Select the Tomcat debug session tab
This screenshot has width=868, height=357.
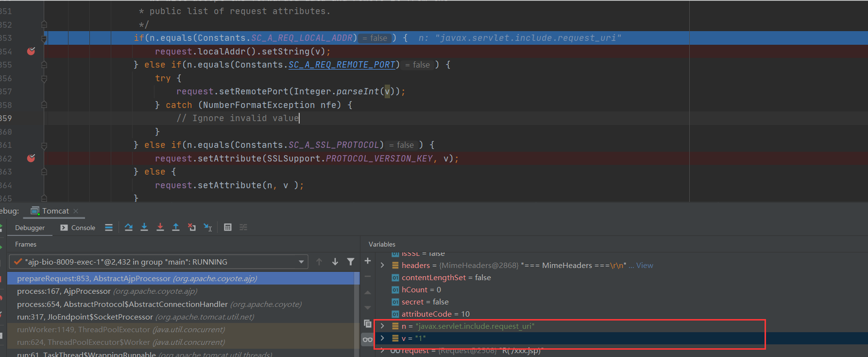(x=54, y=211)
